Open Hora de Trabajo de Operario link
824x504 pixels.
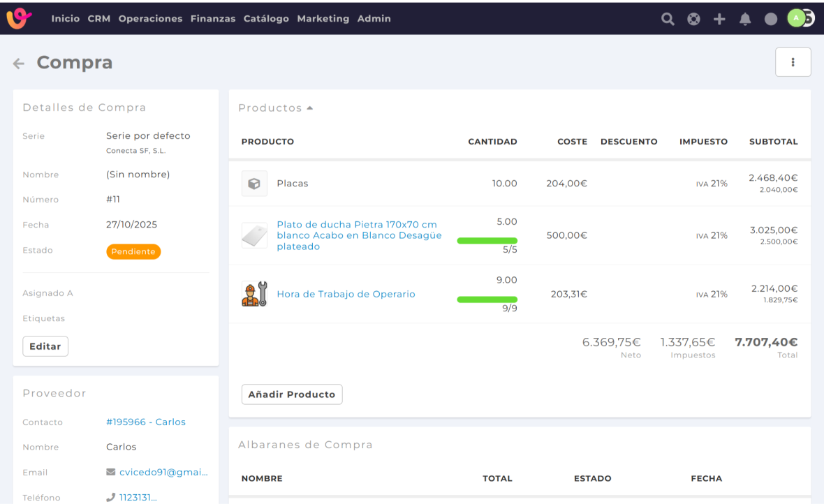[346, 294]
